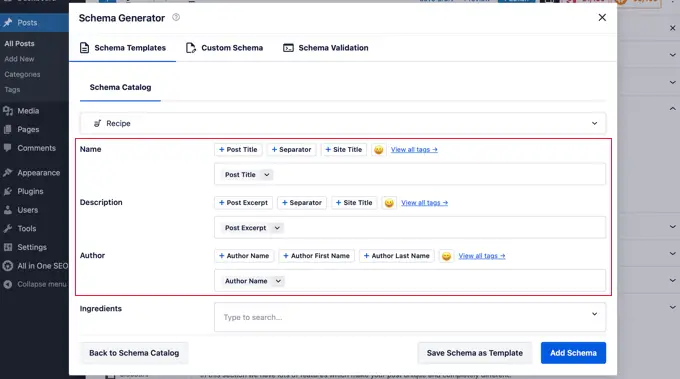680x379 pixels.
Task: Add Post Title tag to Name
Action: click(238, 150)
